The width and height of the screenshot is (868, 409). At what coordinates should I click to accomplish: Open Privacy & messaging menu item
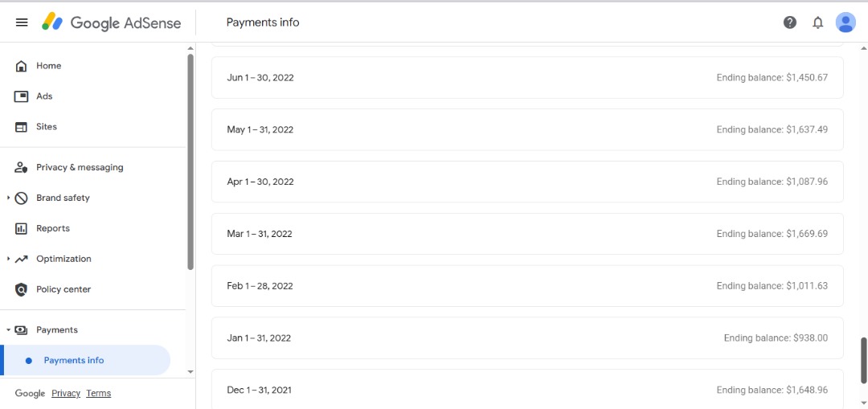(80, 167)
